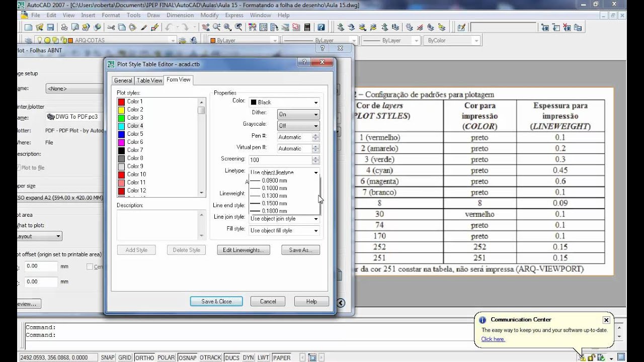The height and width of the screenshot is (362, 644).
Task: Open the Layout what-to-plot dropdown in the Plot dialog
Action: (39, 236)
